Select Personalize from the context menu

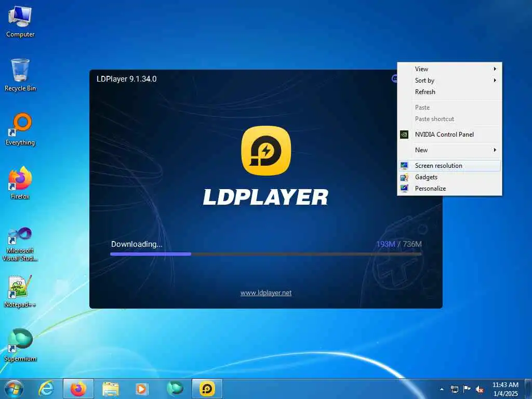point(449,188)
